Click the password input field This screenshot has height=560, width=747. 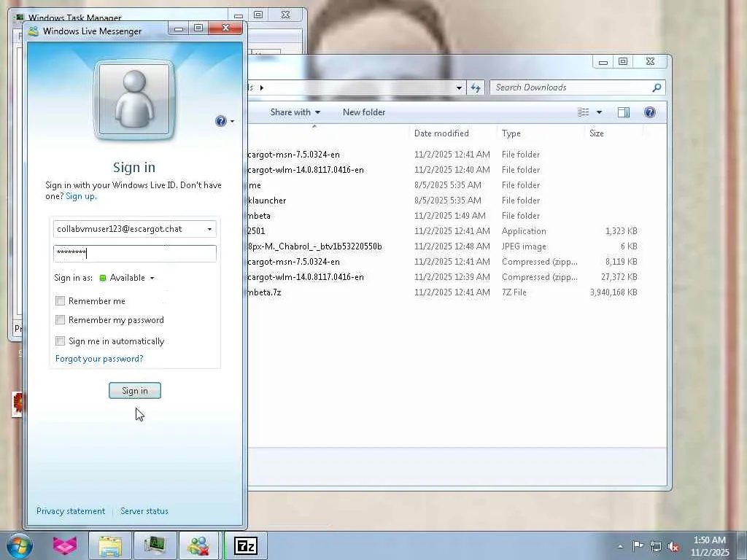coord(135,253)
